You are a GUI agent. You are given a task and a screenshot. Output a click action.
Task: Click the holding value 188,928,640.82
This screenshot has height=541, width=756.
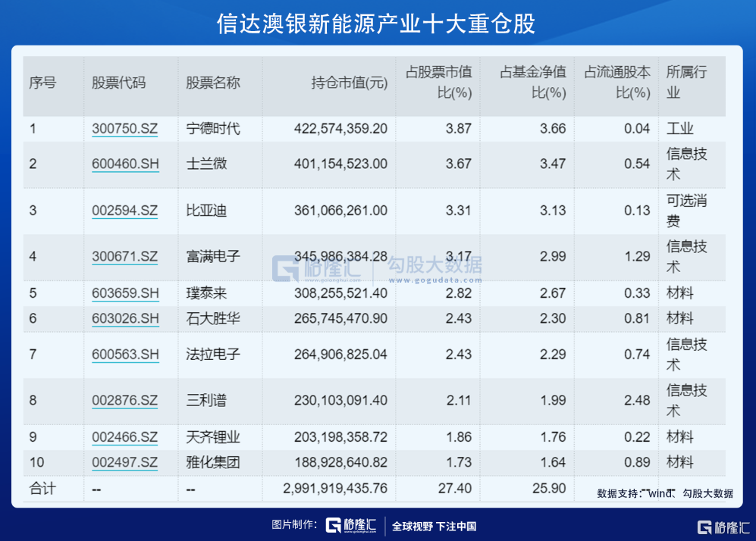(341, 462)
